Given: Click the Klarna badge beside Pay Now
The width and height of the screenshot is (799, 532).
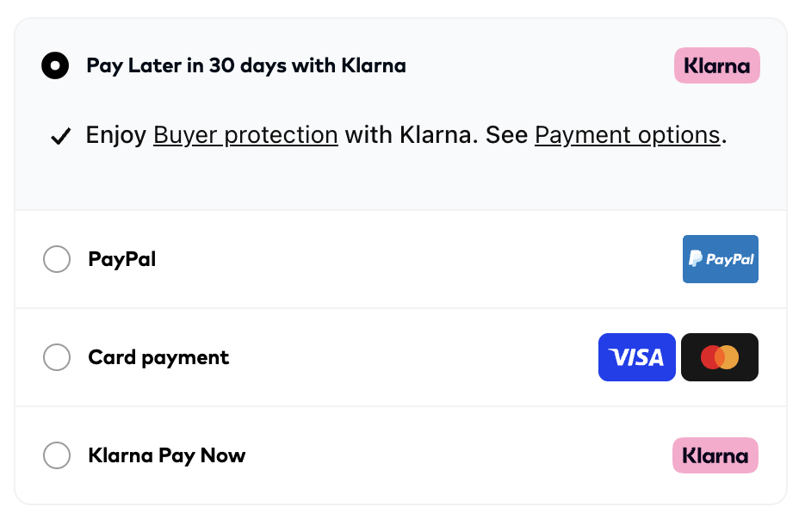Looking at the screenshot, I should coord(715,455).
